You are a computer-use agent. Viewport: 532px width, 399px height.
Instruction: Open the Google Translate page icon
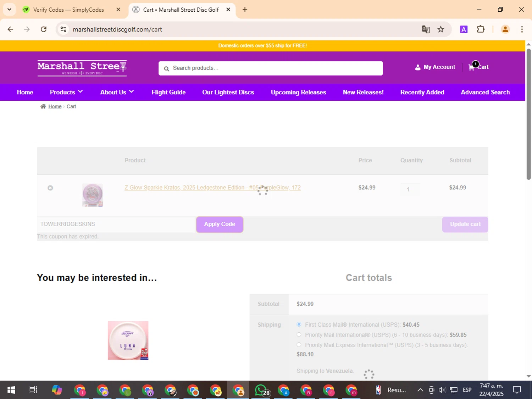[426, 29]
